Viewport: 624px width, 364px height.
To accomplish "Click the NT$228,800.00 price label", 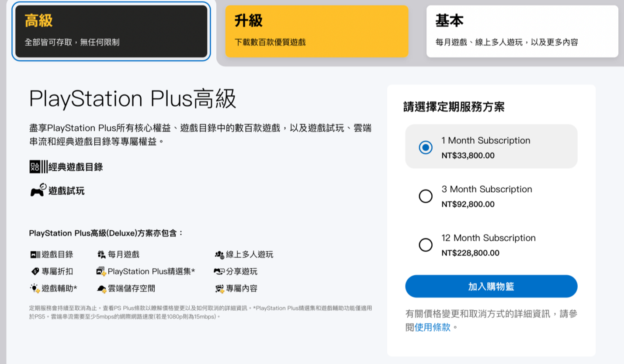I will coord(470,253).
